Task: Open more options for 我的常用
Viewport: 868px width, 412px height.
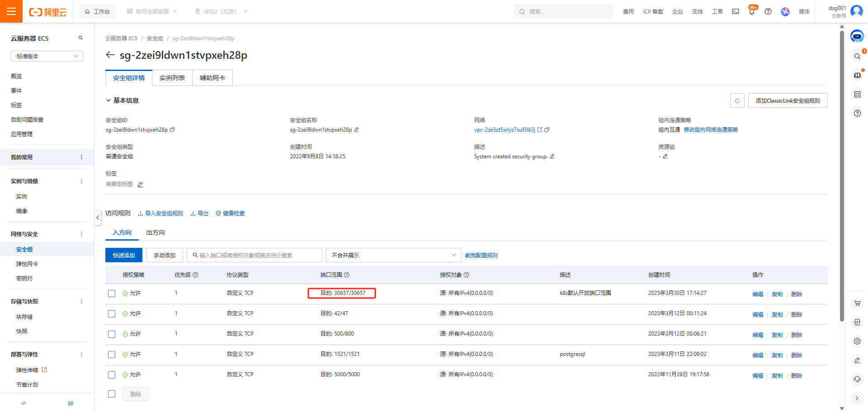Action: (x=81, y=157)
